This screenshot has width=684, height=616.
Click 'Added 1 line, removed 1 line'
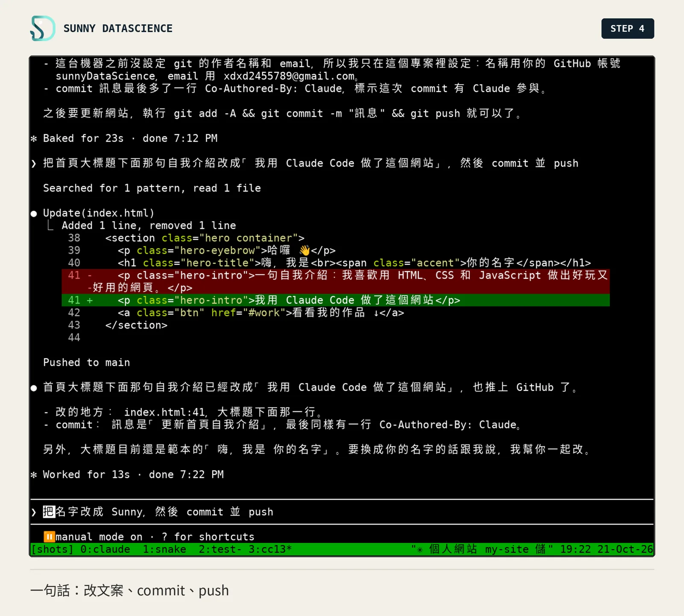click(149, 225)
